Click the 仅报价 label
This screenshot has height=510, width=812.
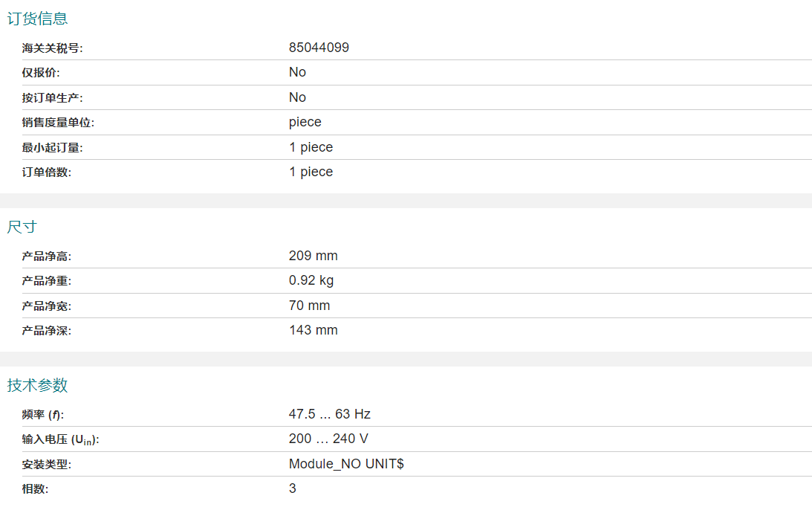pos(41,73)
